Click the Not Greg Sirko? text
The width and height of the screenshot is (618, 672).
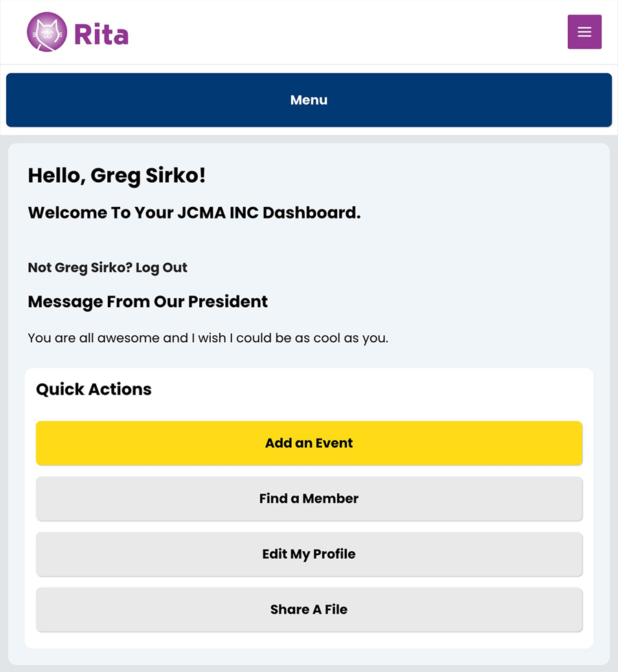click(80, 267)
